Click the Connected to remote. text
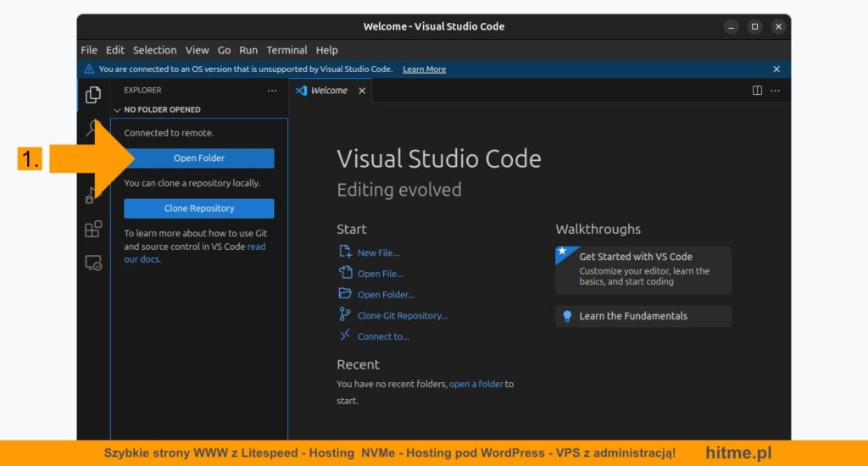The image size is (868, 466). (169, 133)
